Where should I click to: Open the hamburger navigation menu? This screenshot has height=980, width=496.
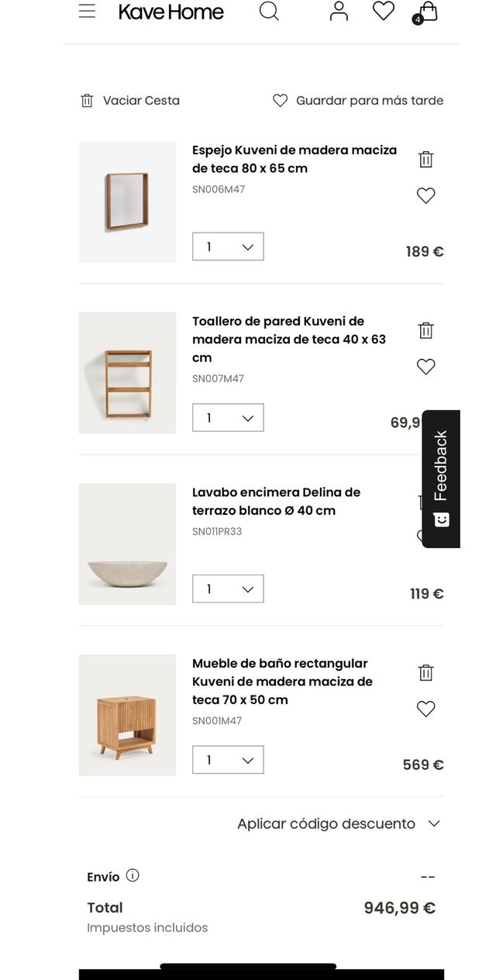87,12
